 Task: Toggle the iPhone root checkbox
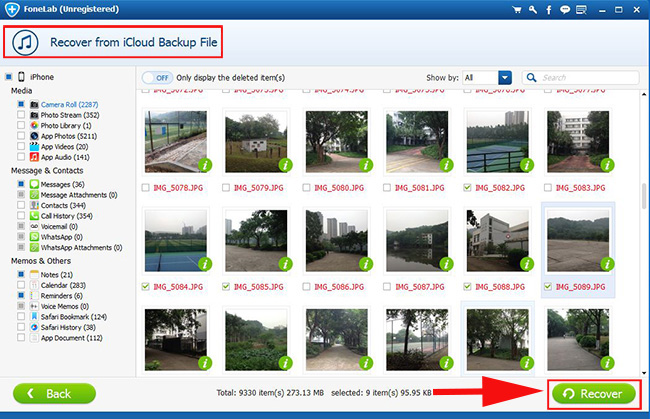tap(9, 77)
